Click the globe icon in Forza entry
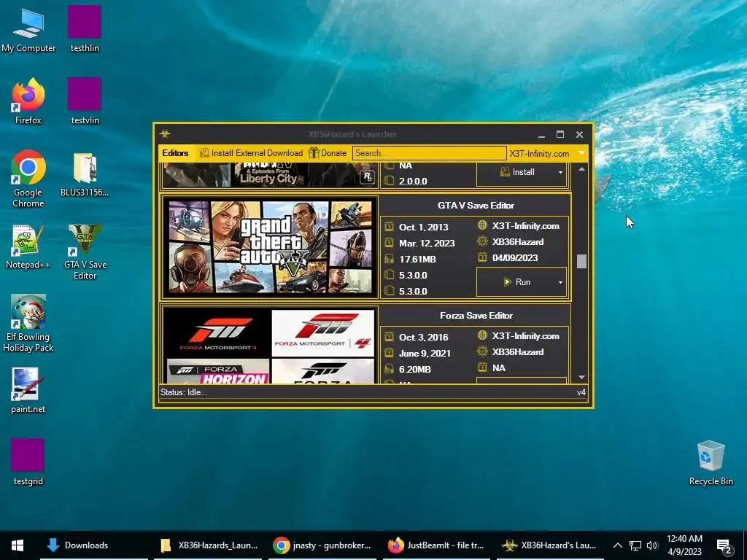 pos(483,335)
